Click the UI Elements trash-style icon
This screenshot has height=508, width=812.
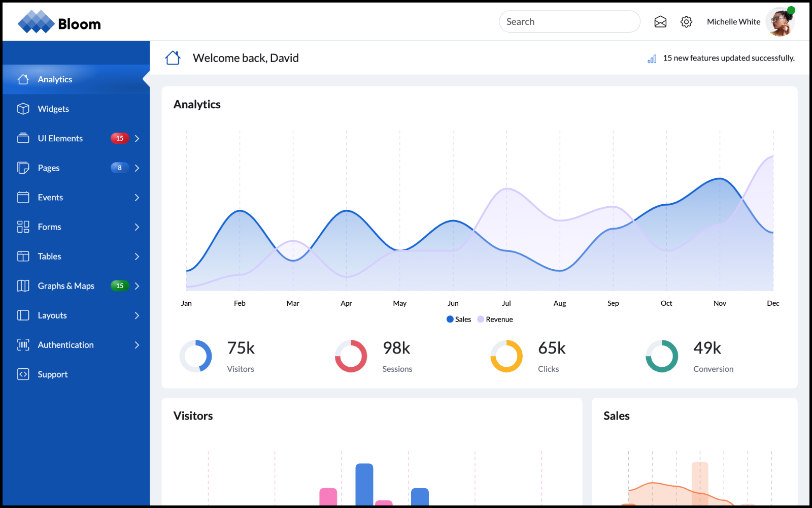[x=23, y=138]
